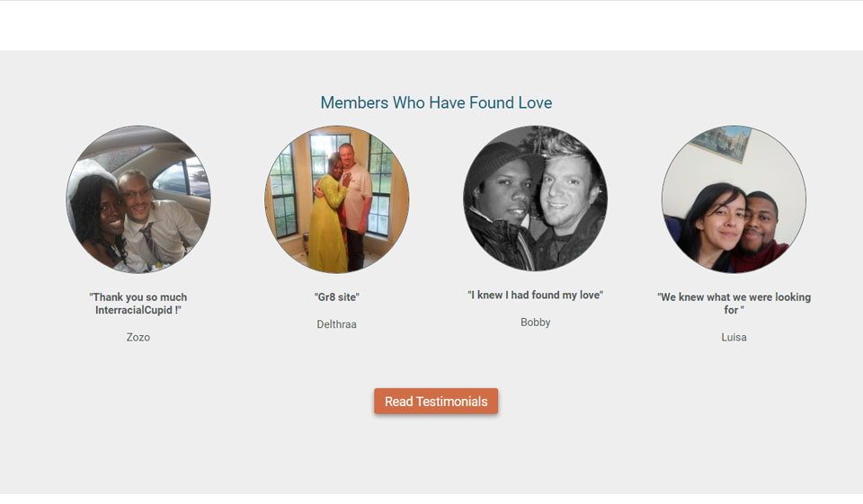Click the white header strip above the testimonials
The height and width of the screenshot is (504, 863).
pos(431,26)
